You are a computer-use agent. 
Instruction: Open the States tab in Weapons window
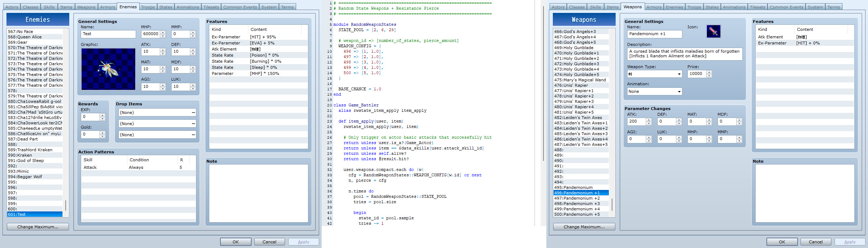tap(712, 7)
